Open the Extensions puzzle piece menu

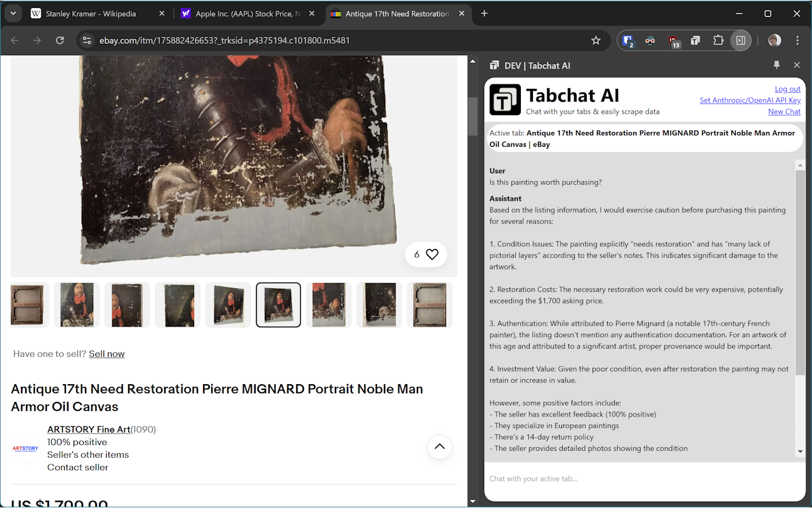[718, 41]
